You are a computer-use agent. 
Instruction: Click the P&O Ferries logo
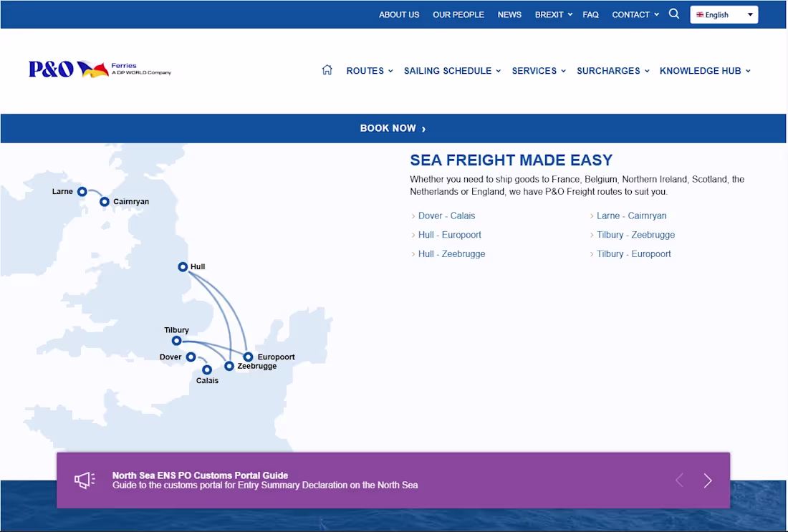pos(100,69)
